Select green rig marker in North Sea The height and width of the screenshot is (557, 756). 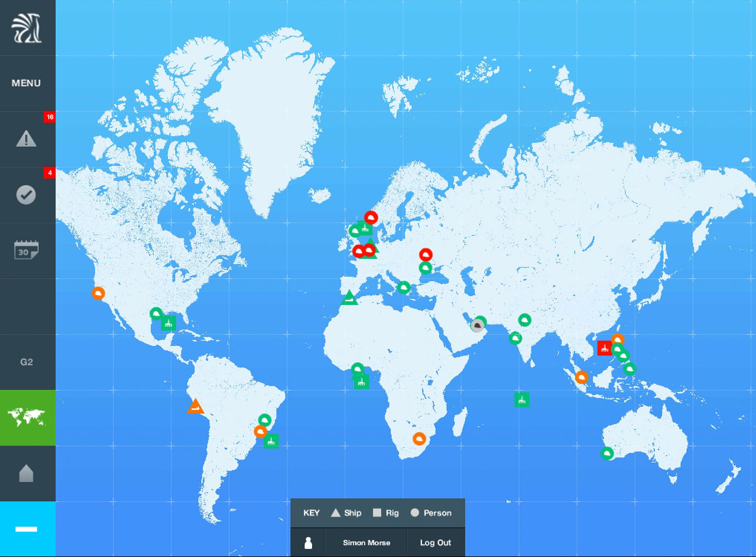coord(365,229)
